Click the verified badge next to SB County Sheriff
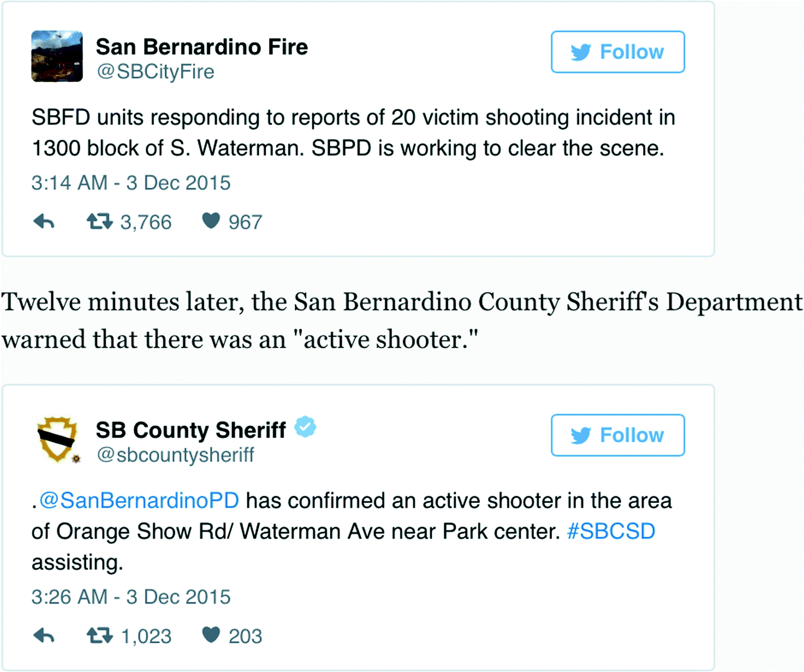Viewport: 804px width, 672px height. (x=306, y=427)
